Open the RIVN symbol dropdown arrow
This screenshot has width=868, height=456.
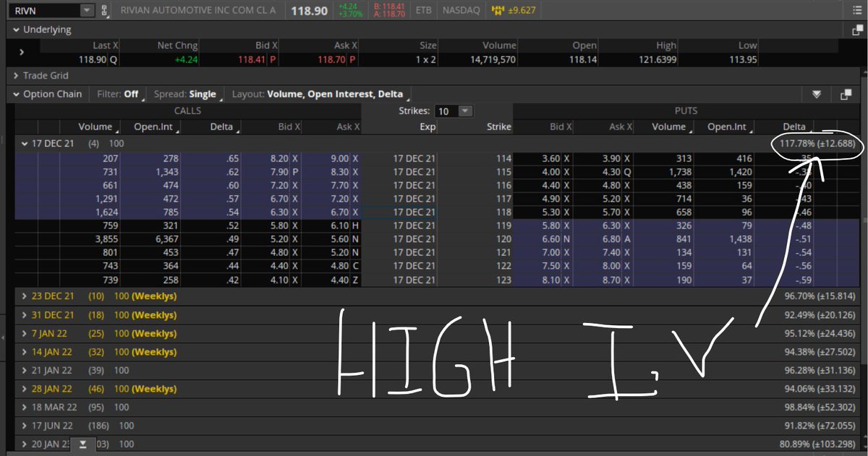tap(88, 10)
